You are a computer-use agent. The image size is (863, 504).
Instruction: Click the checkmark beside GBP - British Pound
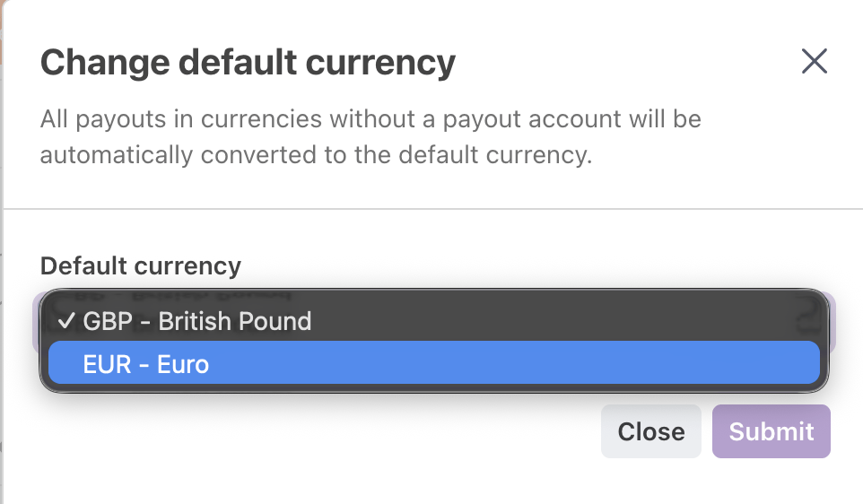65,321
